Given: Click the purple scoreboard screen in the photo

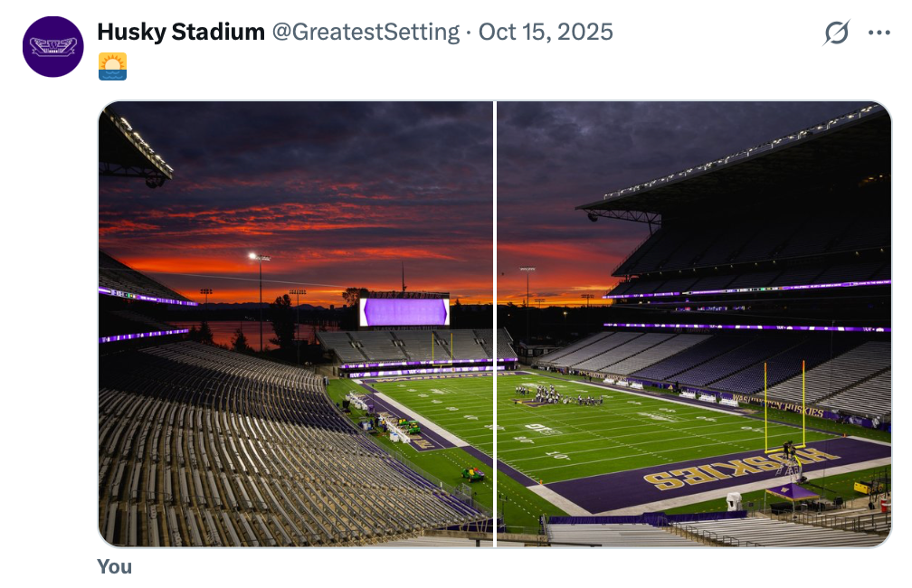Looking at the screenshot, I should coord(404,311).
